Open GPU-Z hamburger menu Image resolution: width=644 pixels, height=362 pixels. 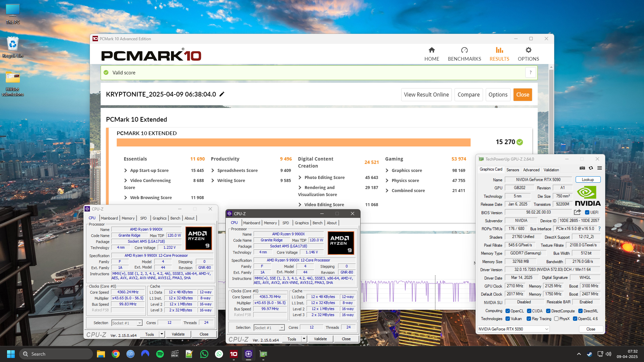tap(599, 168)
